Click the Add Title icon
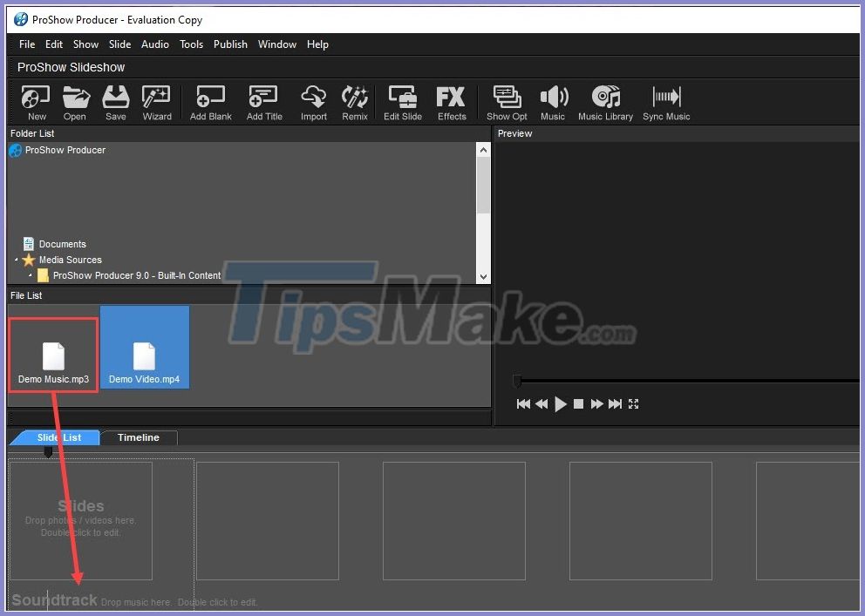The height and width of the screenshot is (616, 865). click(263, 102)
